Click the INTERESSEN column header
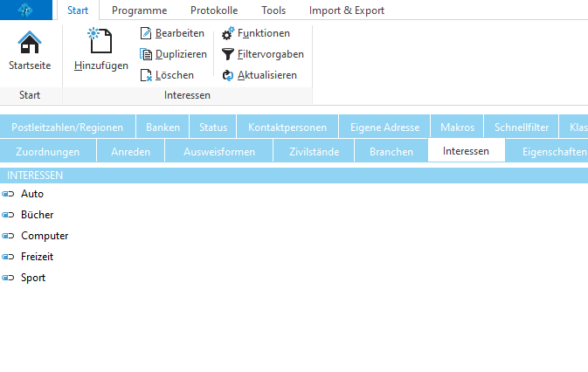588x372 pixels. click(x=294, y=176)
